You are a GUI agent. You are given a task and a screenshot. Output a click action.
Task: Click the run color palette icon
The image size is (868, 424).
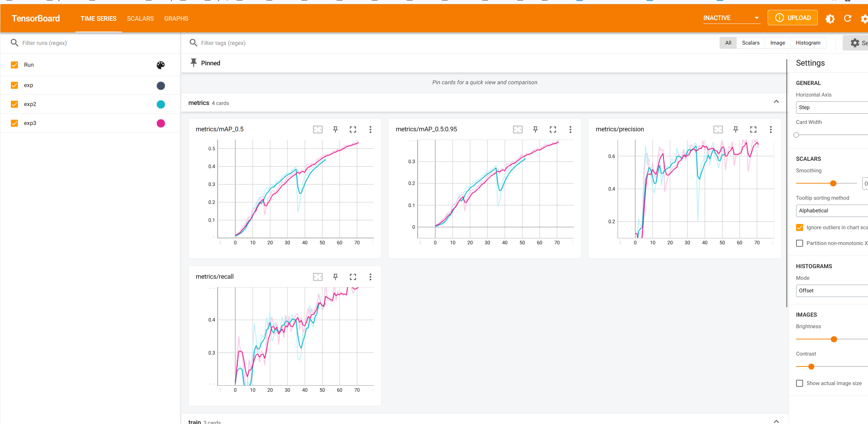point(161,65)
